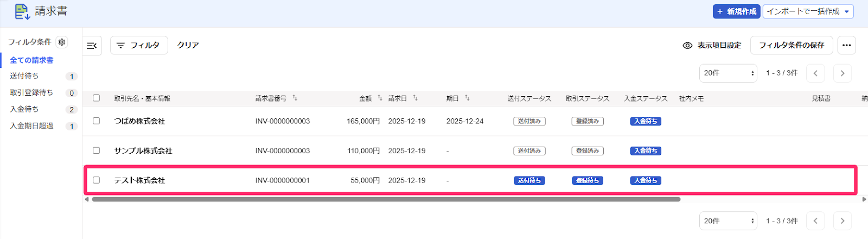Open the つばめ株式会社 invoice row name
This screenshot has width=868, height=239.
pyautogui.click(x=139, y=121)
